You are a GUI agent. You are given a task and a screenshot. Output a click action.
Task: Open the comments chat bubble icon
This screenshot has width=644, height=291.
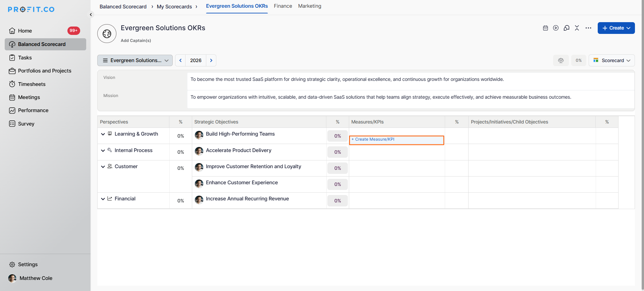tap(567, 28)
